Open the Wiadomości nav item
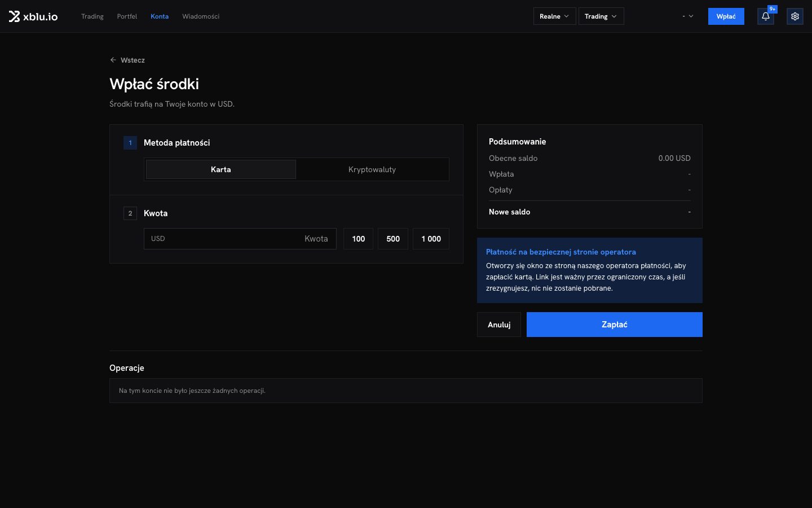The image size is (812, 508). coord(201,16)
